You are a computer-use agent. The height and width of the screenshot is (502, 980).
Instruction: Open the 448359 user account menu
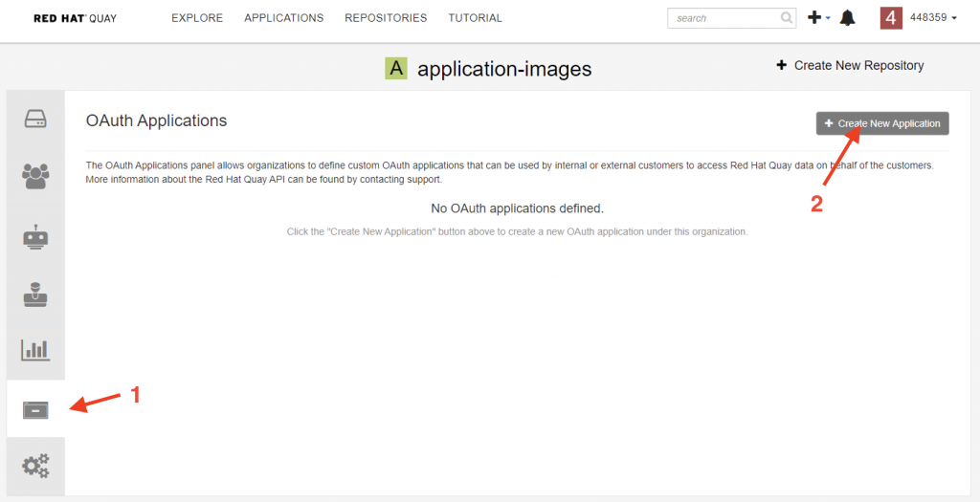coord(934,18)
